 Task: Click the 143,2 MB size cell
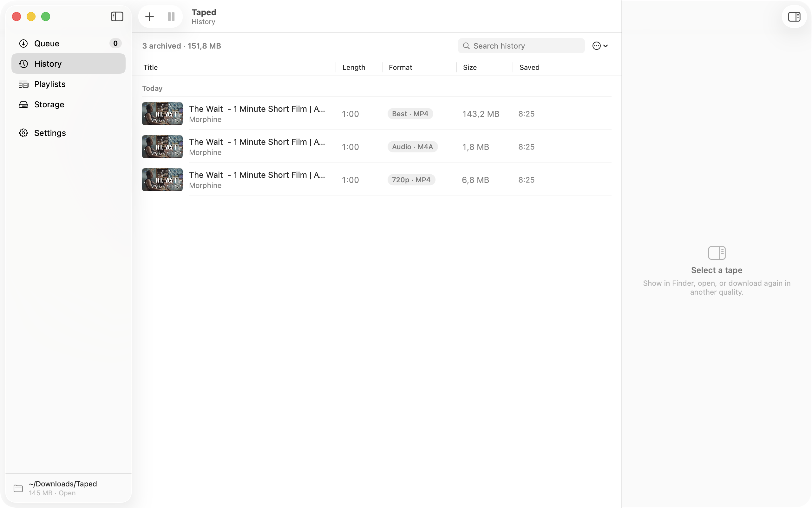[x=481, y=114]
